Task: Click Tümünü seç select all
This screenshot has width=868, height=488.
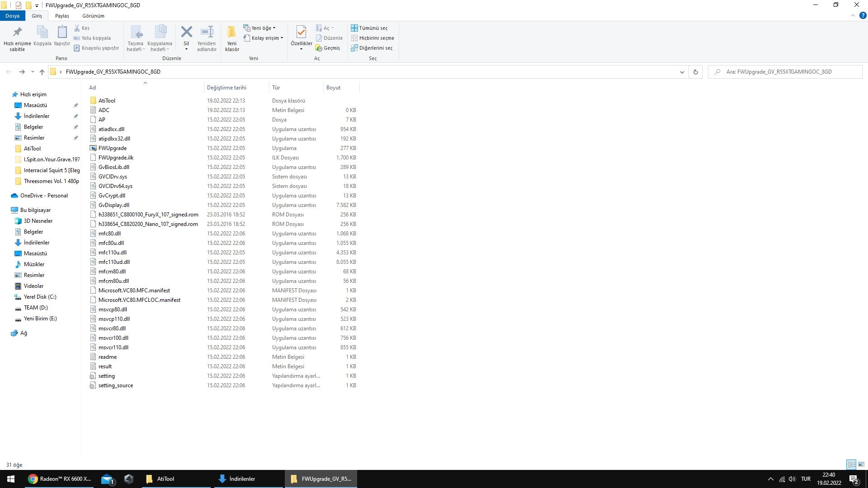Action: [369, 28]
